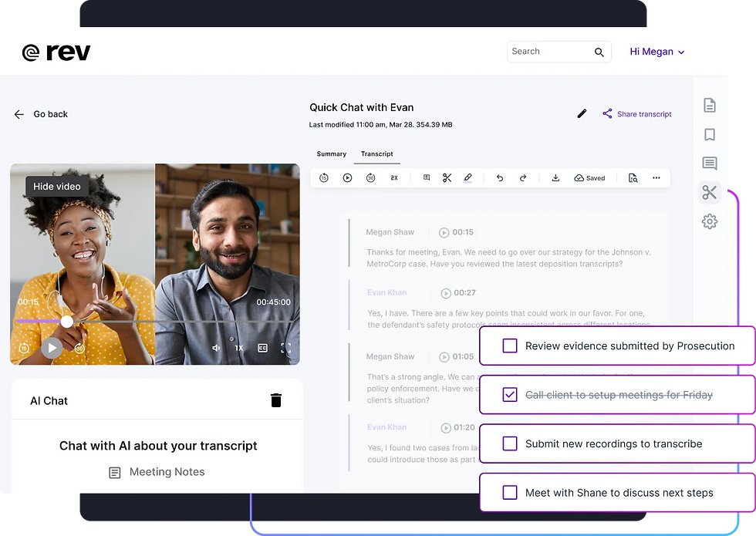This screenshot has height=536, width=756.
Task: Move the video progress slider handle
Action: [x=67, y=322]
